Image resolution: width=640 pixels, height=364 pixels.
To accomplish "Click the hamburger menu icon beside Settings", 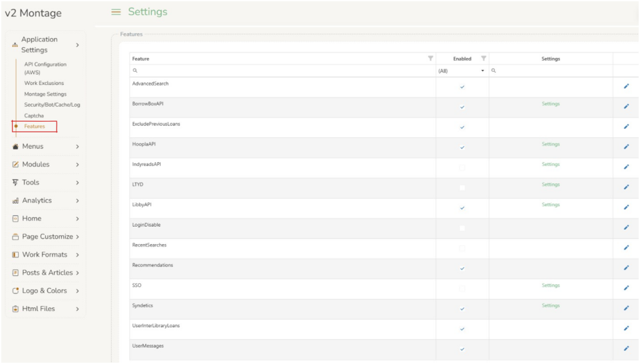I will tap(116, 12).
